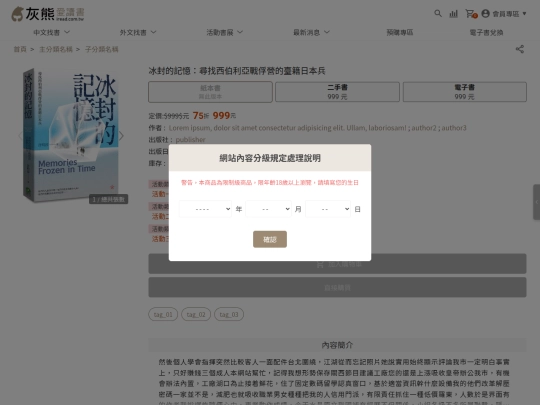Click the red age warning text
This screenshot has width=540, height=405.
coord(270,183)
